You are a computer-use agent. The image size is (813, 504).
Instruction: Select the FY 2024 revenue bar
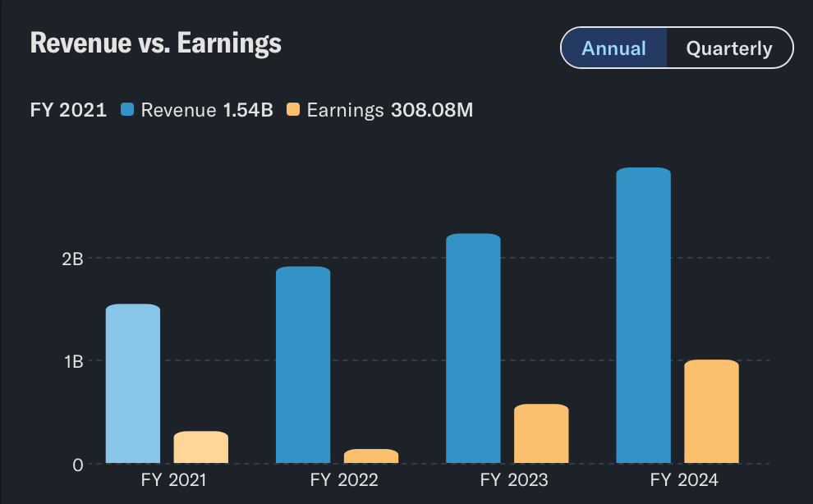point(643,315)
